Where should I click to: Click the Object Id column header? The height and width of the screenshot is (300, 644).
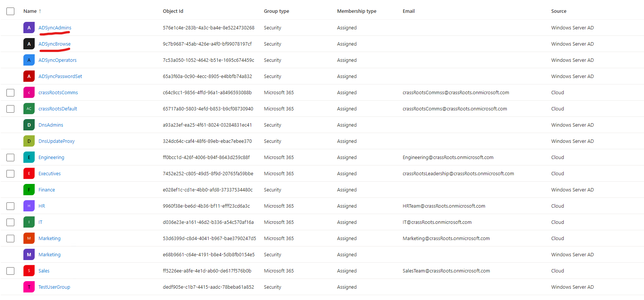tap(173, 11)
